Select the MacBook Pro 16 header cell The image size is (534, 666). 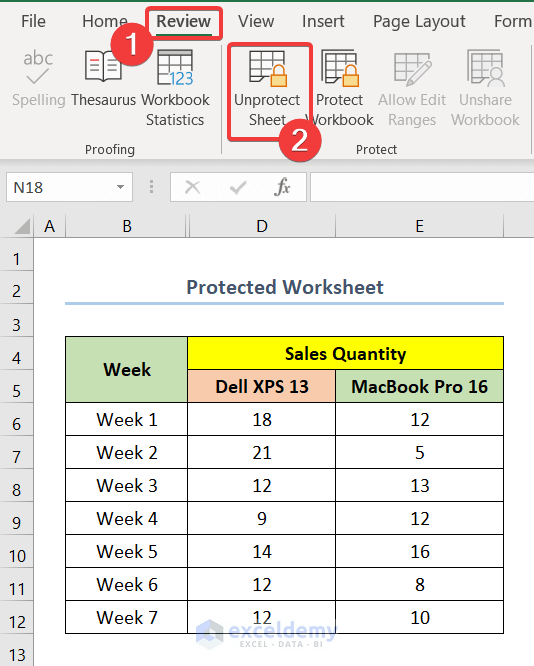[419, 386]
